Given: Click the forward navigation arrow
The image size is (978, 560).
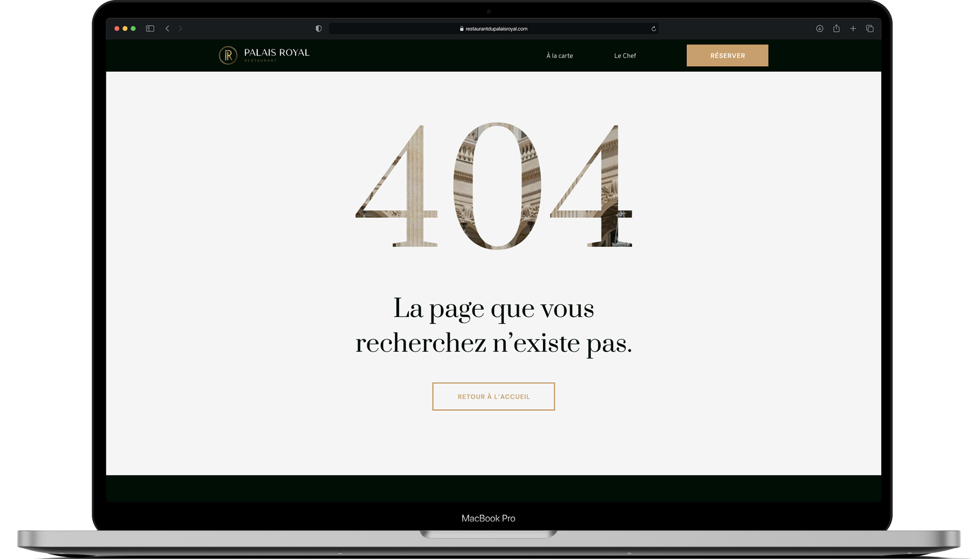Looking at the screenshot, I should pyautogui.click(x=180, y=29).
